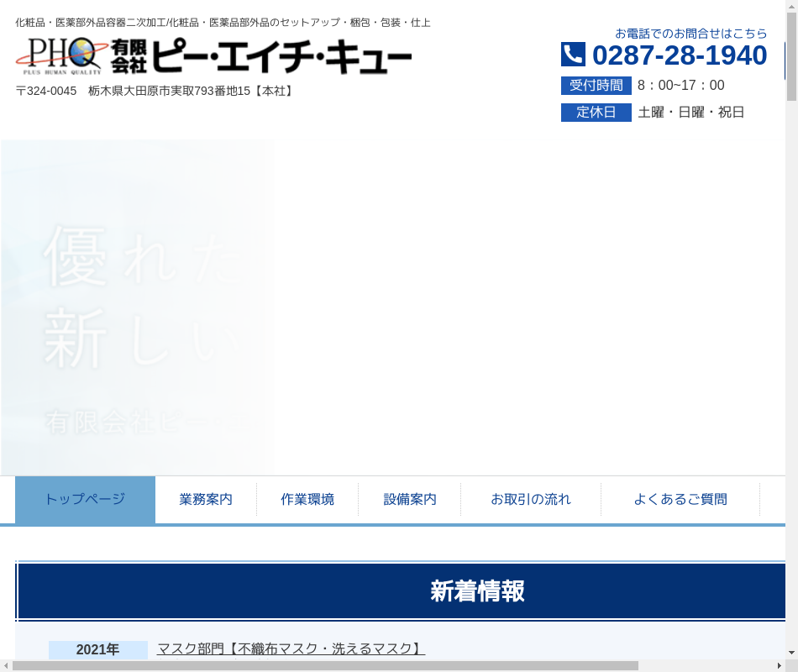
Task: Click the ピー・エイチ・キュー company name
Action: [x=281, y=57]
